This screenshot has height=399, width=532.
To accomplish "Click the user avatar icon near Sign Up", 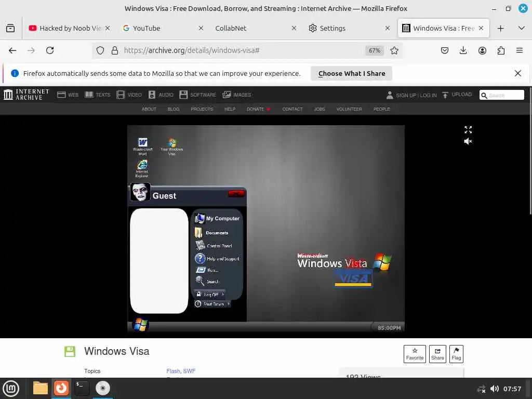I will pyautogui.click(x=390, y=95).
